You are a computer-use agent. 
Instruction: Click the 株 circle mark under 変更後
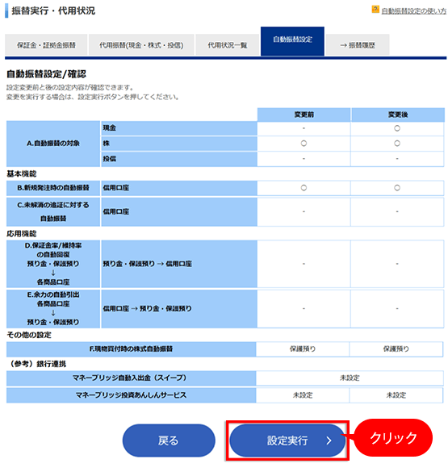click(x=397, y=144)
